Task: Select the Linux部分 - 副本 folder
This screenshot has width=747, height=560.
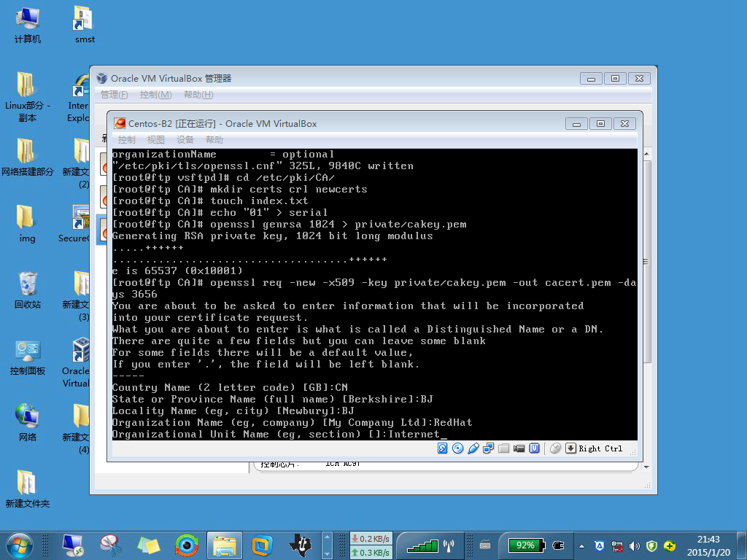Action: [27, 97]
